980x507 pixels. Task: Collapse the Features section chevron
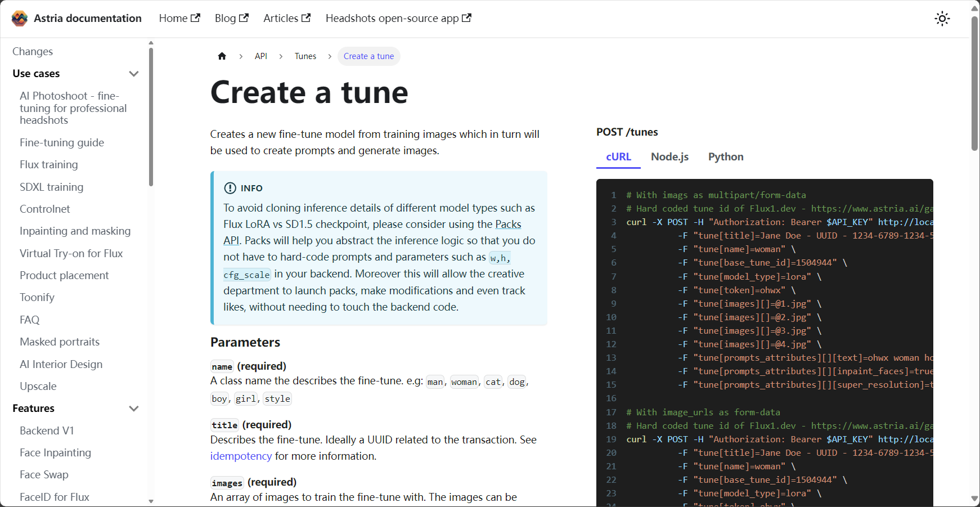[x=134, y=409]
